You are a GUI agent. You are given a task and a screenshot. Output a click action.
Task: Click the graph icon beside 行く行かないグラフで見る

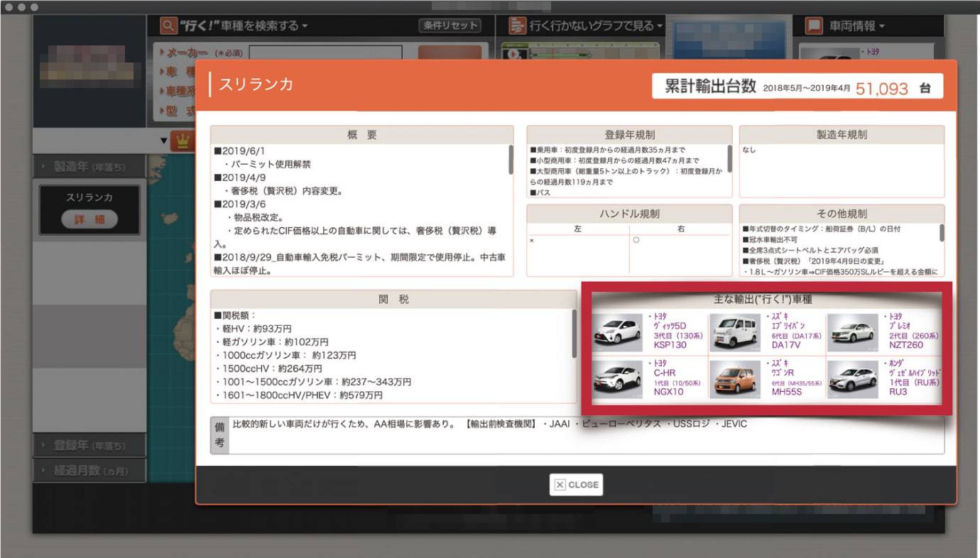point(516,26)
